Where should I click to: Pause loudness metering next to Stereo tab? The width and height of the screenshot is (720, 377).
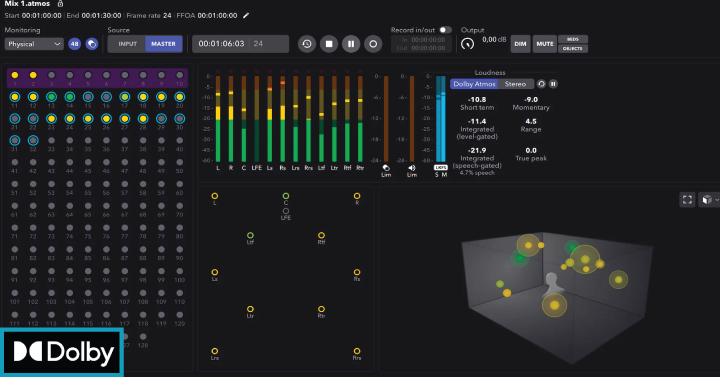tap(553, 84)
